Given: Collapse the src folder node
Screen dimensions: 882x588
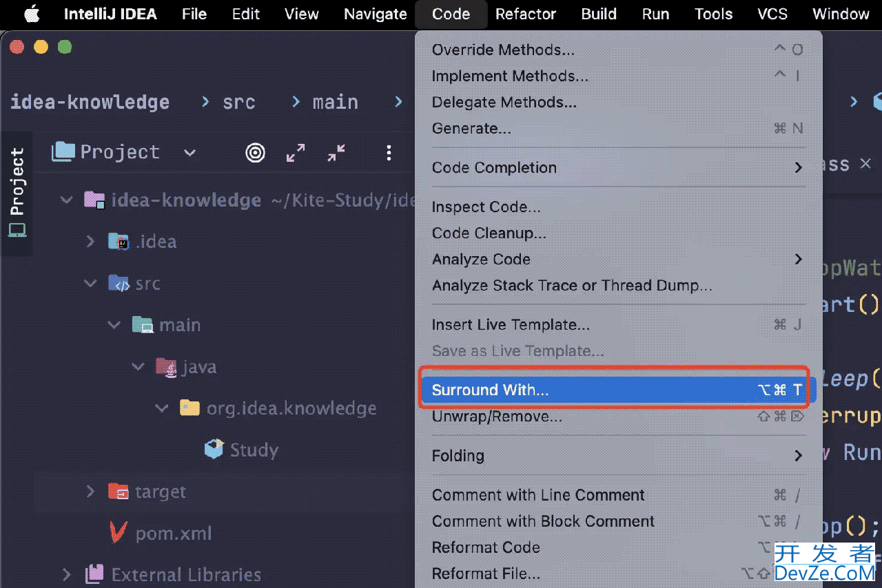Looking at the screenshot, I should click(90, 284).
